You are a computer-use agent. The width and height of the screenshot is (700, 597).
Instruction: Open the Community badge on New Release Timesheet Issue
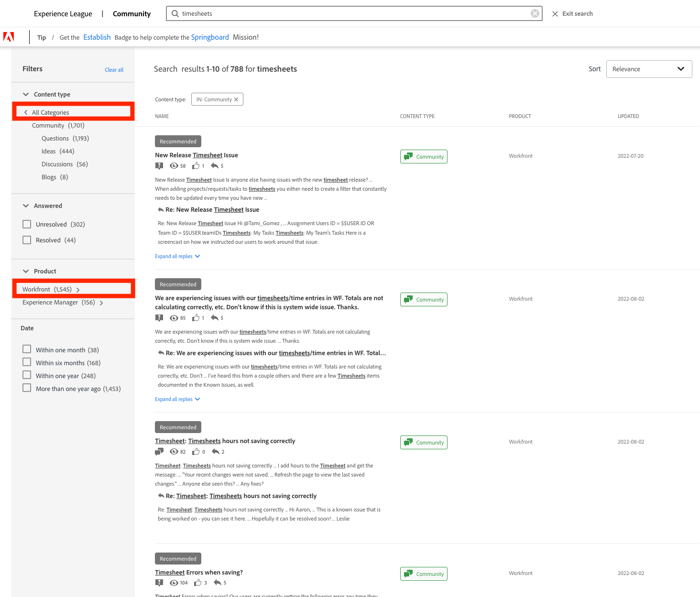(424, 156)
